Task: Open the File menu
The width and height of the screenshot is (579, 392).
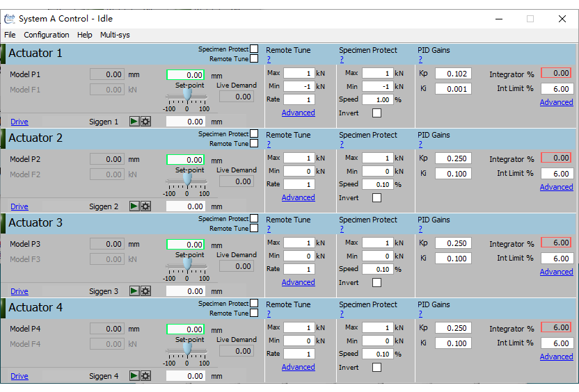Action: [10, 35]
